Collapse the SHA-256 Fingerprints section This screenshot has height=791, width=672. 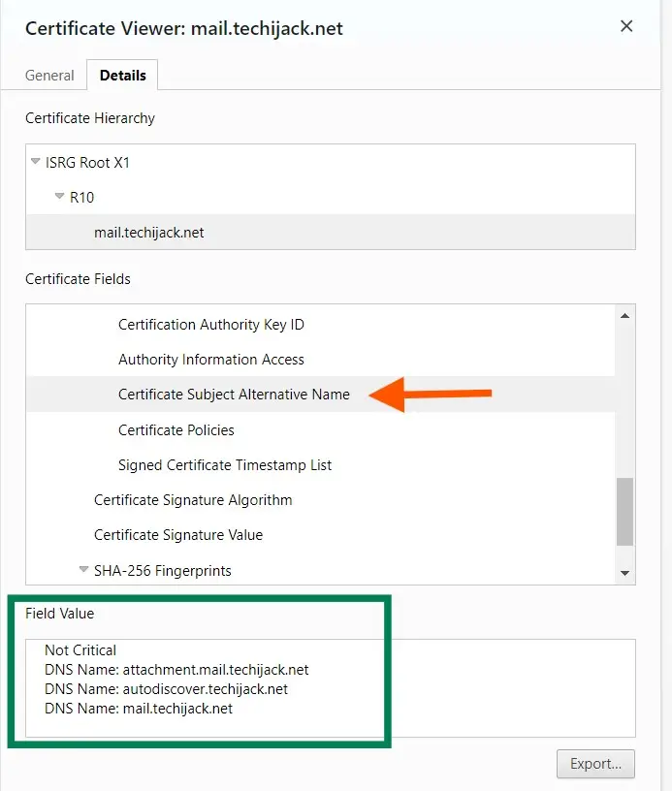pyautogui.click(x=84, y=570)
